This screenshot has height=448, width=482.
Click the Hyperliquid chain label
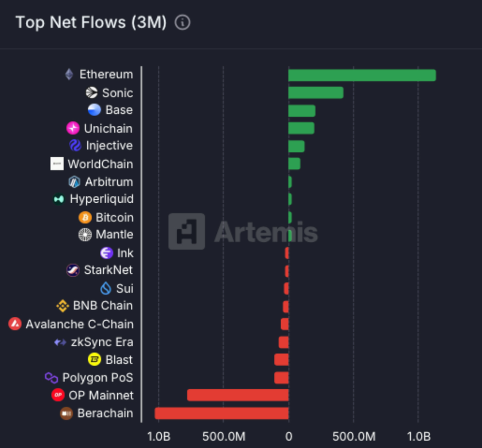pyautogui.click(x=101, y=199)
